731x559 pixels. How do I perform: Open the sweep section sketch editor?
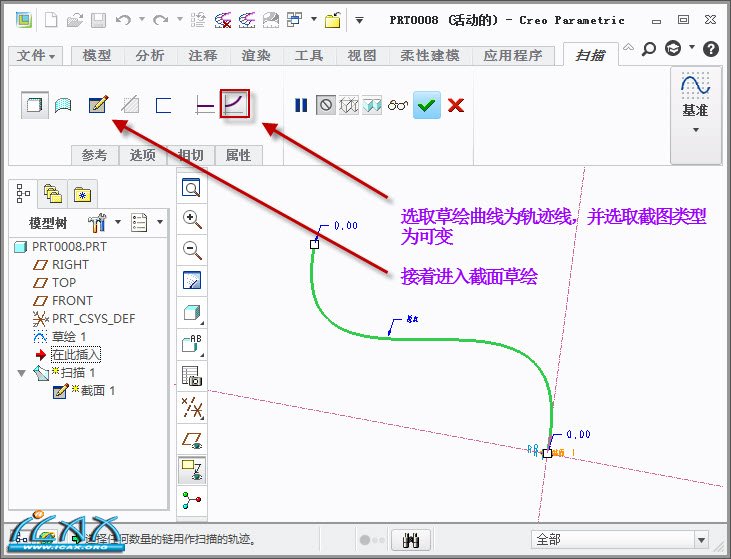[x=98, y=104]
